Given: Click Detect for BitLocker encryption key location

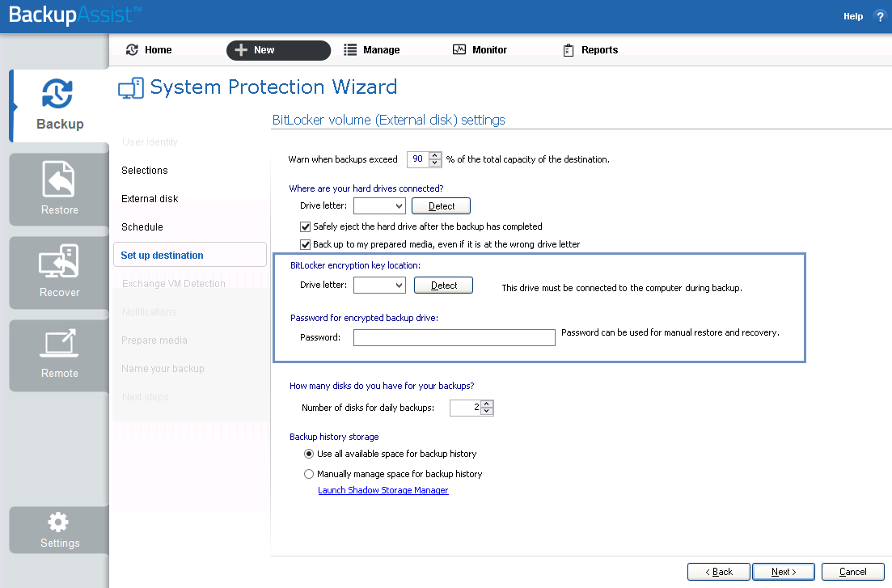Looking at the screenshot, I should (x=443, y=286).
